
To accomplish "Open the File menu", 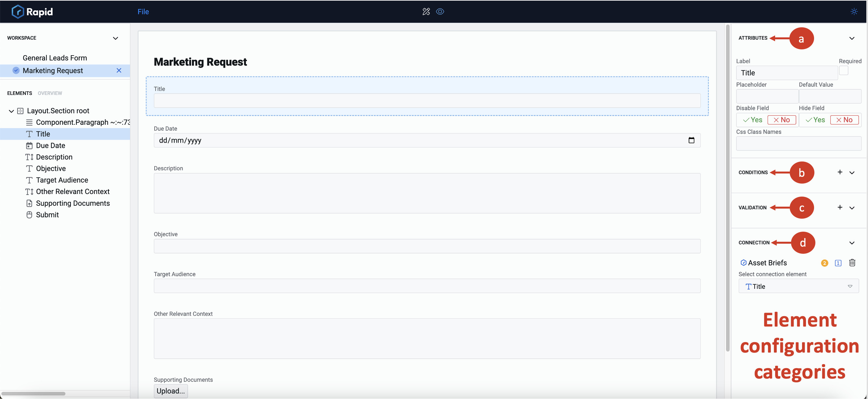I will click(x=143, y=11).
